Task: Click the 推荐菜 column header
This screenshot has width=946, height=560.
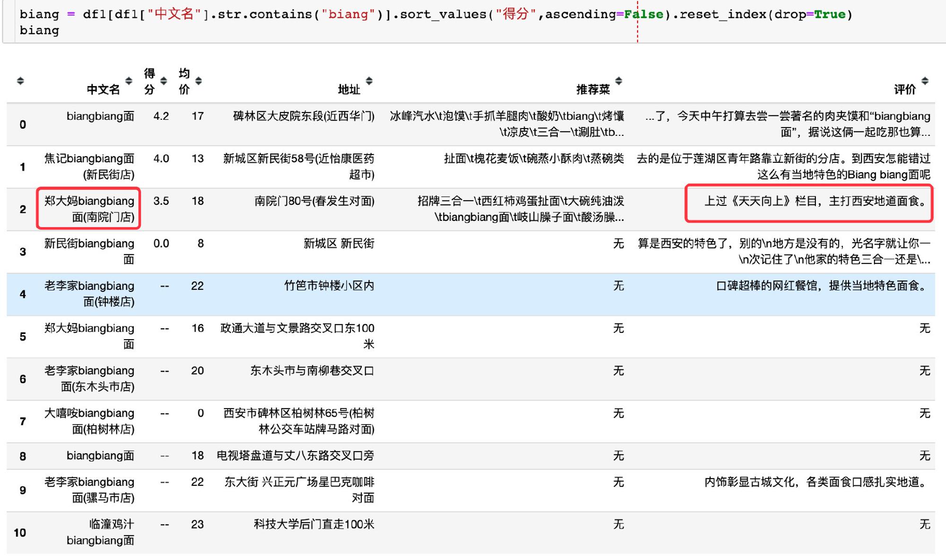Action: (x=593, y=89)
